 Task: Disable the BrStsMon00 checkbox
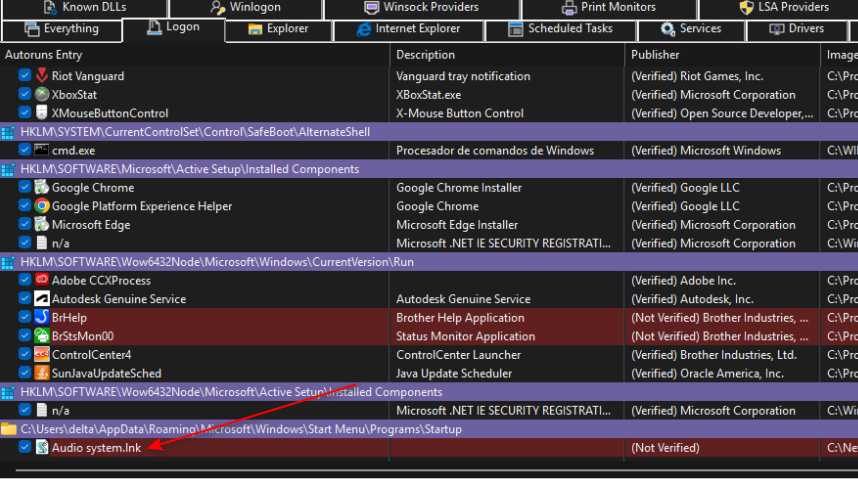point(24,336)
